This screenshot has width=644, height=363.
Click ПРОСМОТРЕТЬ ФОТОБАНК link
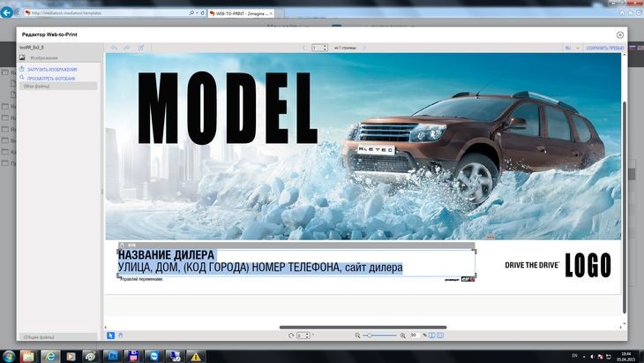pos(51,78)
